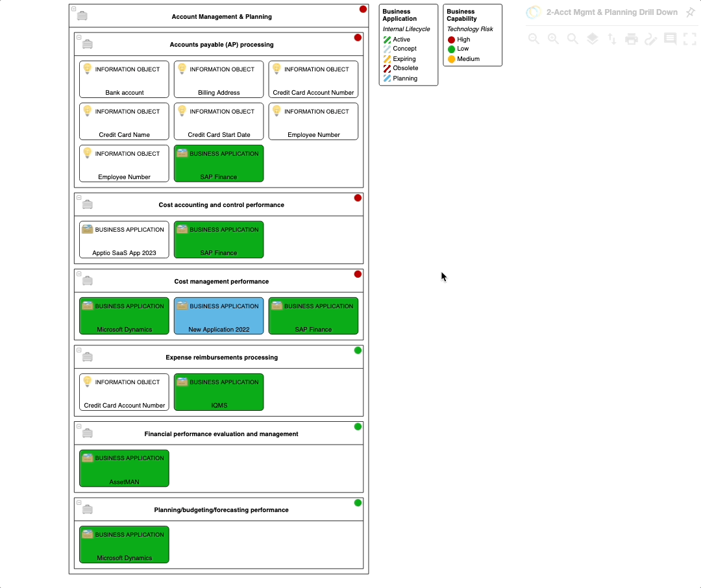701x588 pixels.
Task: Collapse the Cost management performance group
Action: (79, 274)
